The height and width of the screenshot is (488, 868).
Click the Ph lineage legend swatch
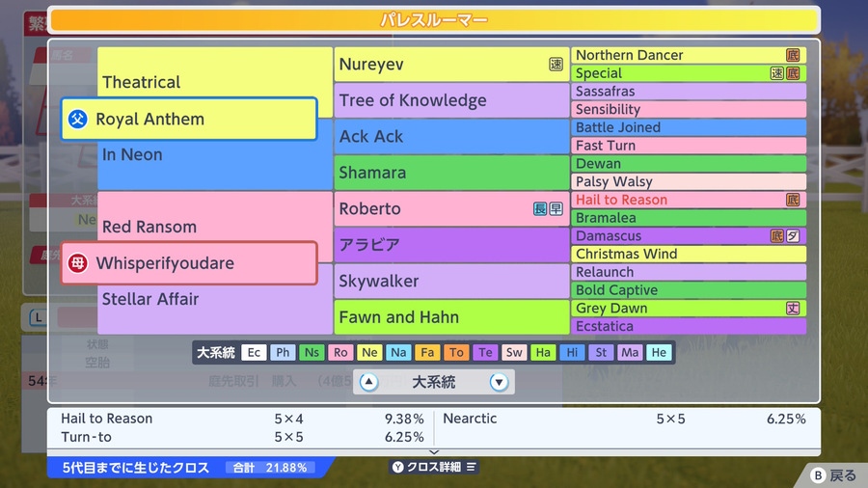283,352
